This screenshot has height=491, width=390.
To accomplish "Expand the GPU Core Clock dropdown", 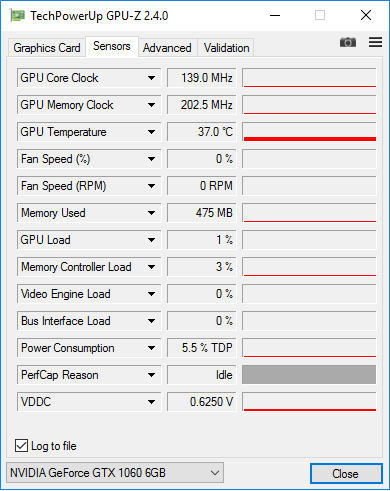I will coord(151,78).
